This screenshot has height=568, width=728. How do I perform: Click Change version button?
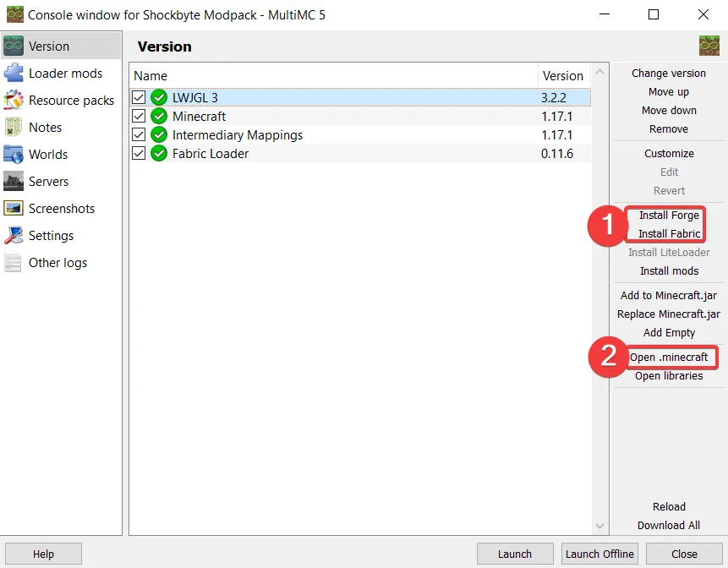669,74
